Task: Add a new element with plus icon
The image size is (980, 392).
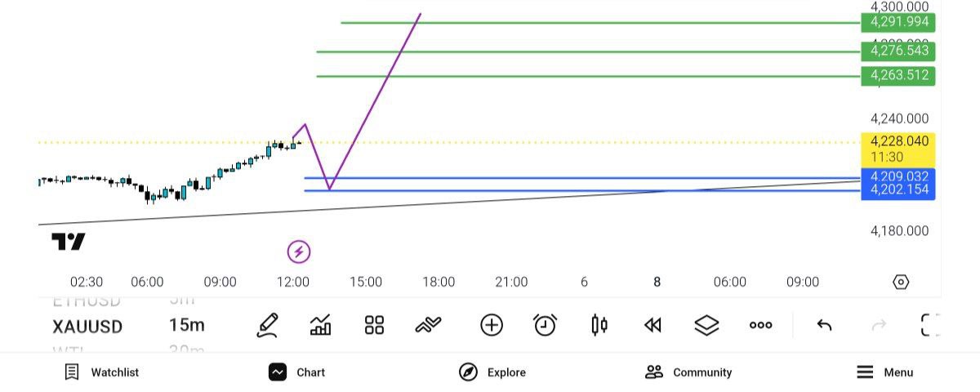Action: pyautogui.click(x=491, y=325)
